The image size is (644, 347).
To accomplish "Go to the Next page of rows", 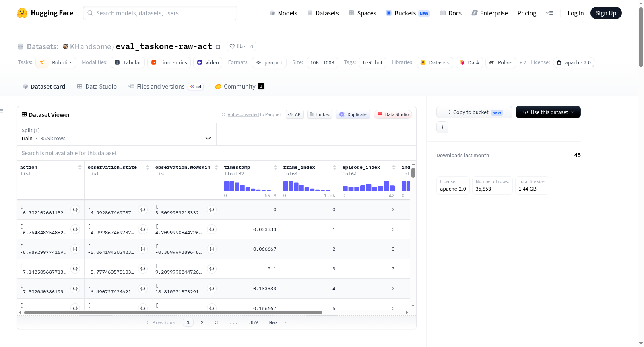I will click(x=278, y=322).
